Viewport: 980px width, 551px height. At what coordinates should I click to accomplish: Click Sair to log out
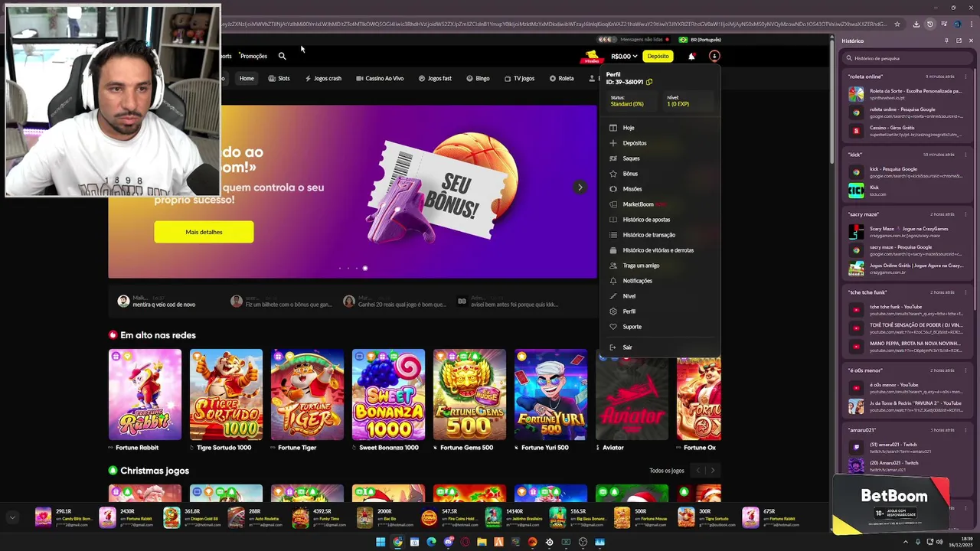(x=627, y=347)
